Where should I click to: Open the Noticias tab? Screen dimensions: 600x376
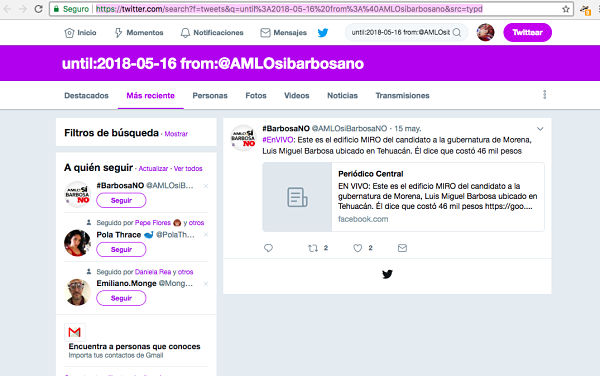click(342, 96)
